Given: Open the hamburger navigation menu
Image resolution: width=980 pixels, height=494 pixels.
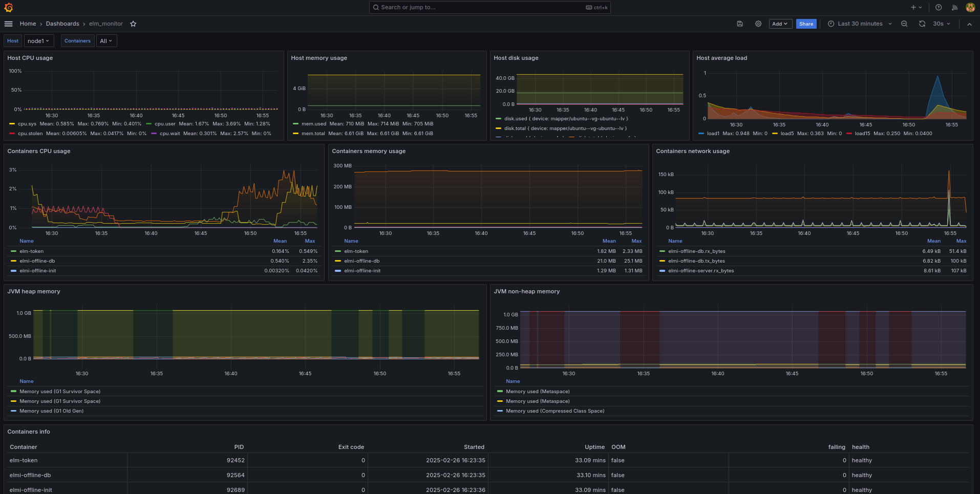Looking at the screenshot, I should coord(9,24).
